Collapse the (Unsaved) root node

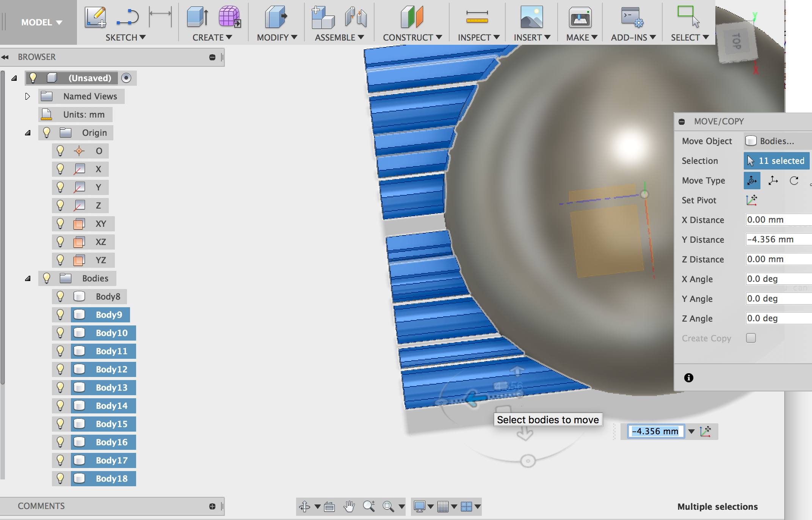14,78
